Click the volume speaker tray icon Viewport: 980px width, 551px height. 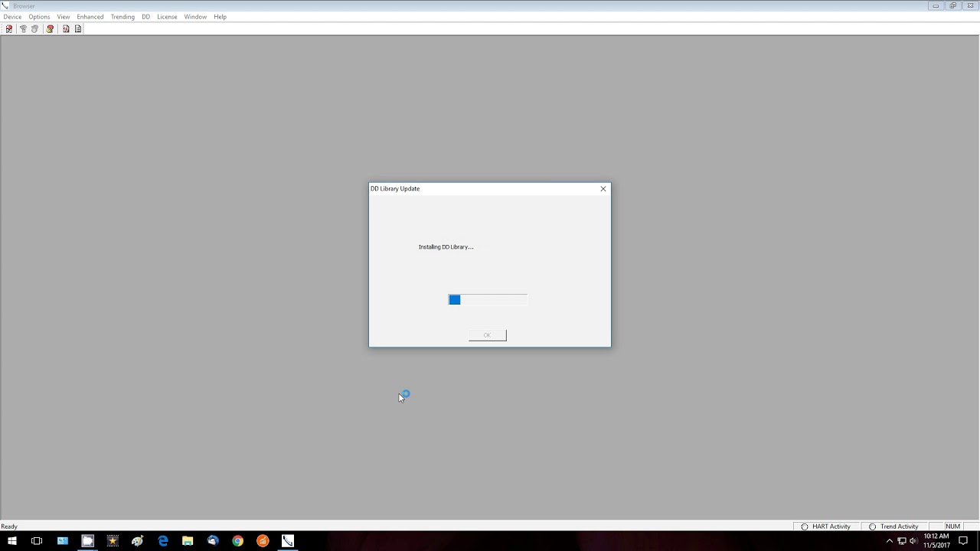pyautogui.click(x=913, y=541)
